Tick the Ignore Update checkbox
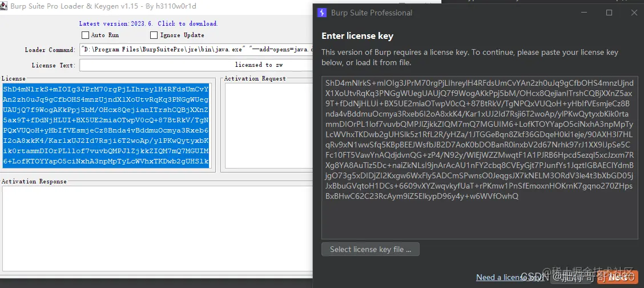Image resolution: width=644 pixels, height=288 pixels. [x=154, y=35]
